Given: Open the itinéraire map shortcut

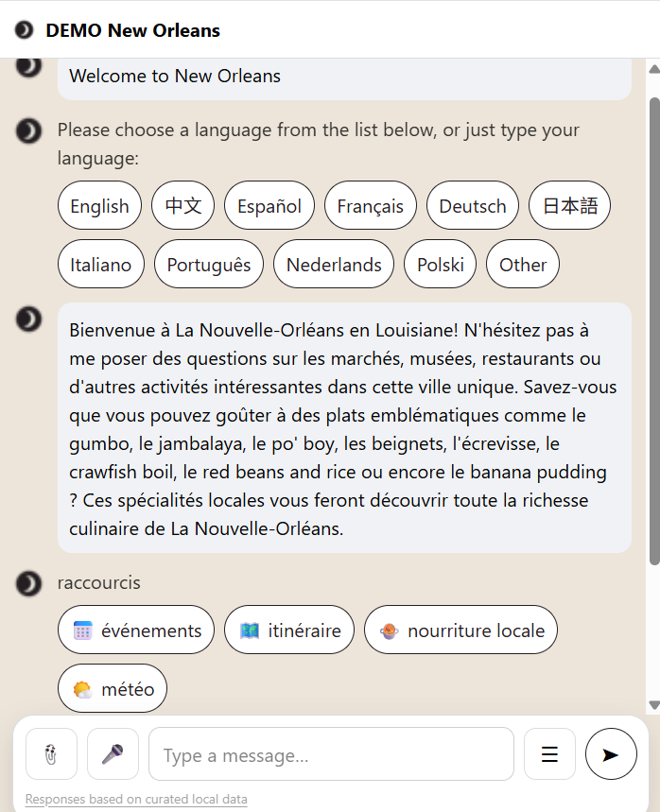Looking at the screenshot, I should coord(289,631).
